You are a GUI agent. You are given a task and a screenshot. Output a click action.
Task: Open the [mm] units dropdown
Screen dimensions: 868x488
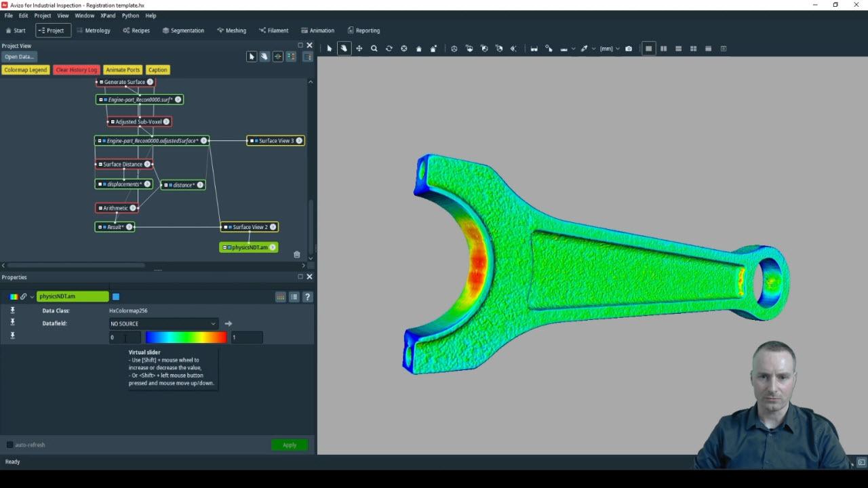coord(609,49)
